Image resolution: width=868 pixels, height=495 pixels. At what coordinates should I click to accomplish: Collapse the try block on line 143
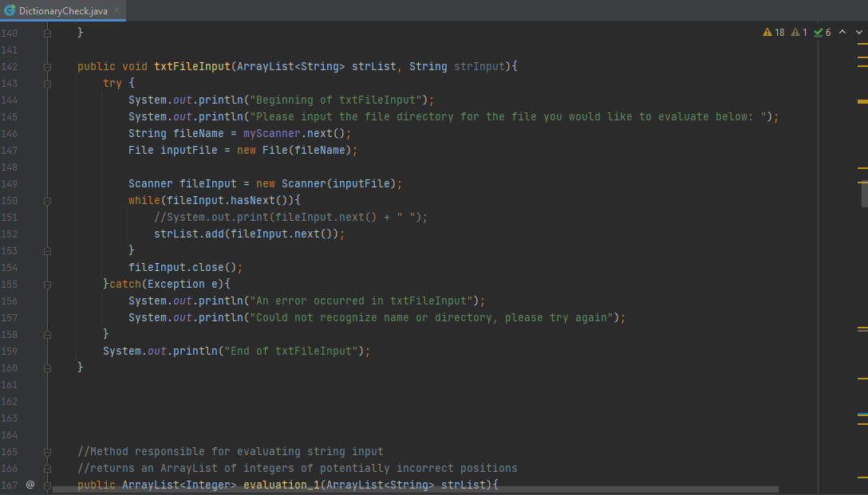click(47, 84)
